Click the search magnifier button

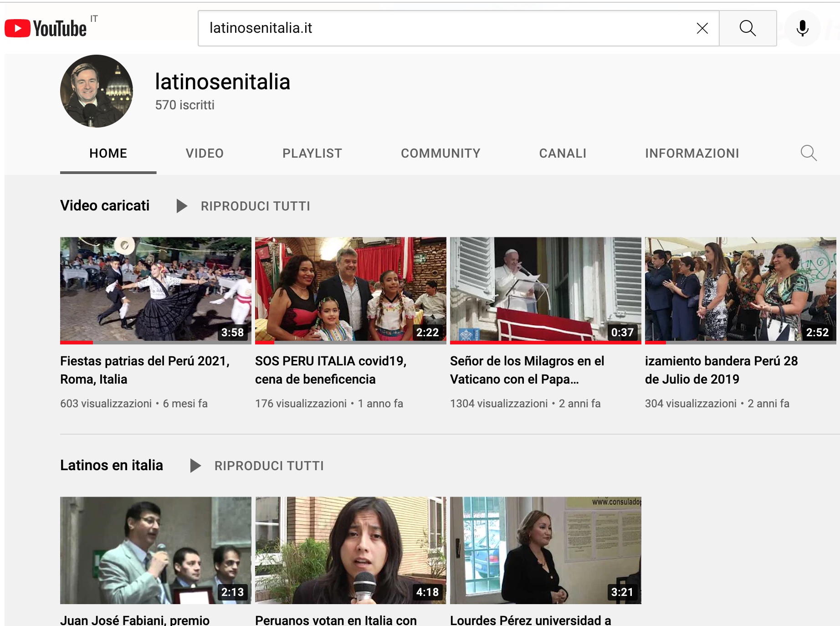pyautogui.click(x=748, y=28)
